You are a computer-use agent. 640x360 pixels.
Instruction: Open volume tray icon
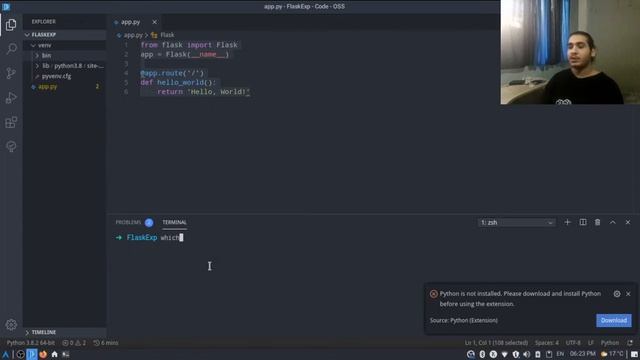(x=527, y=354)
